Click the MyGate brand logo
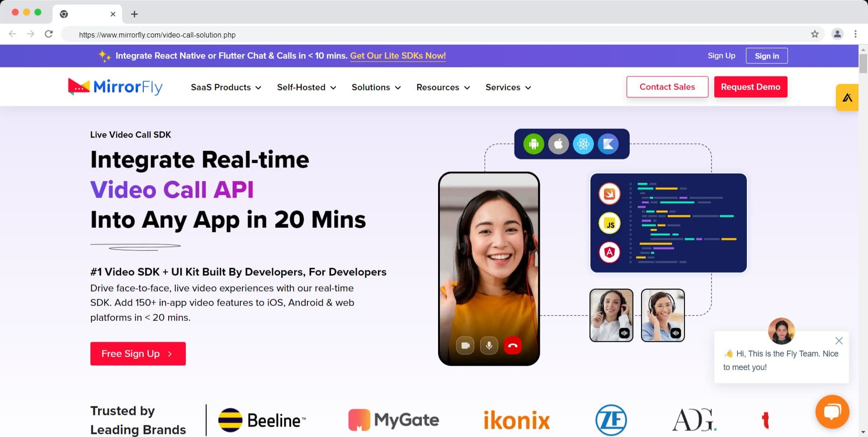868x437 pixels. 393,420
